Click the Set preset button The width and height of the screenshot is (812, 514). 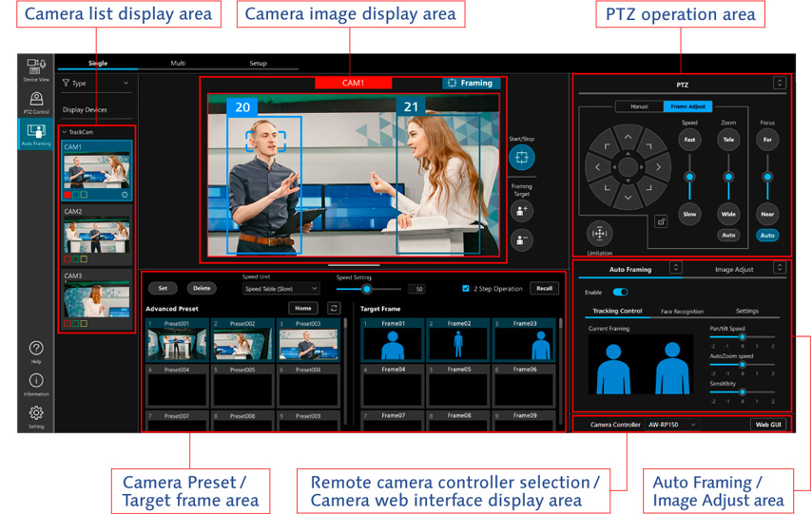(x=163, y=288)
